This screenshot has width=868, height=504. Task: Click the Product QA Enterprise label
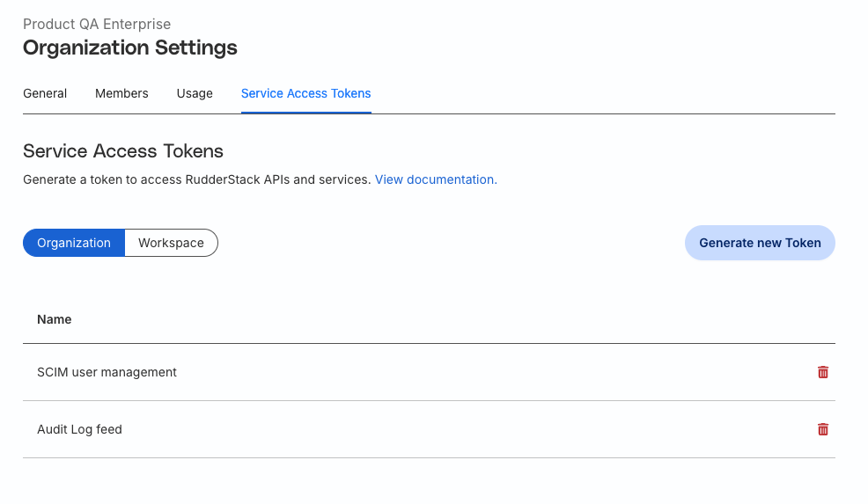97,24
